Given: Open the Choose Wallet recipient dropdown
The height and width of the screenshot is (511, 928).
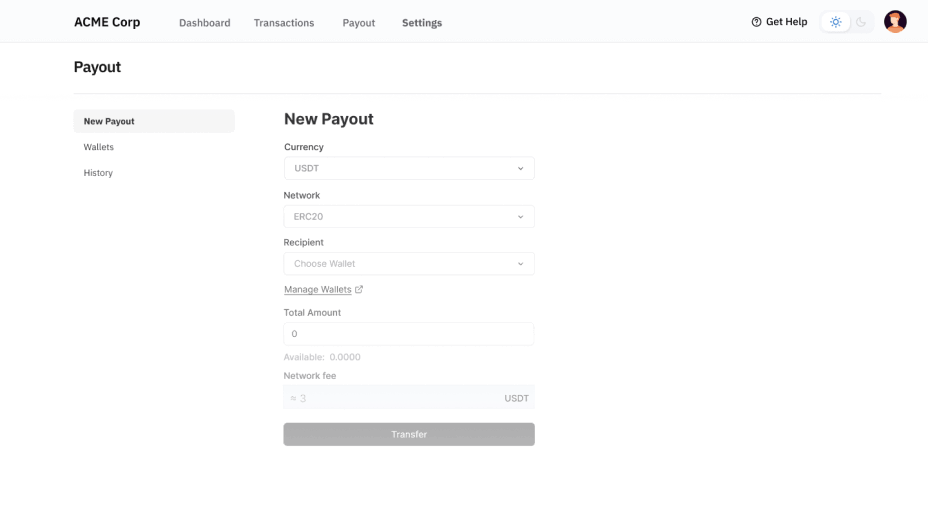Looking at the screenshot, I should click(409, 263).
